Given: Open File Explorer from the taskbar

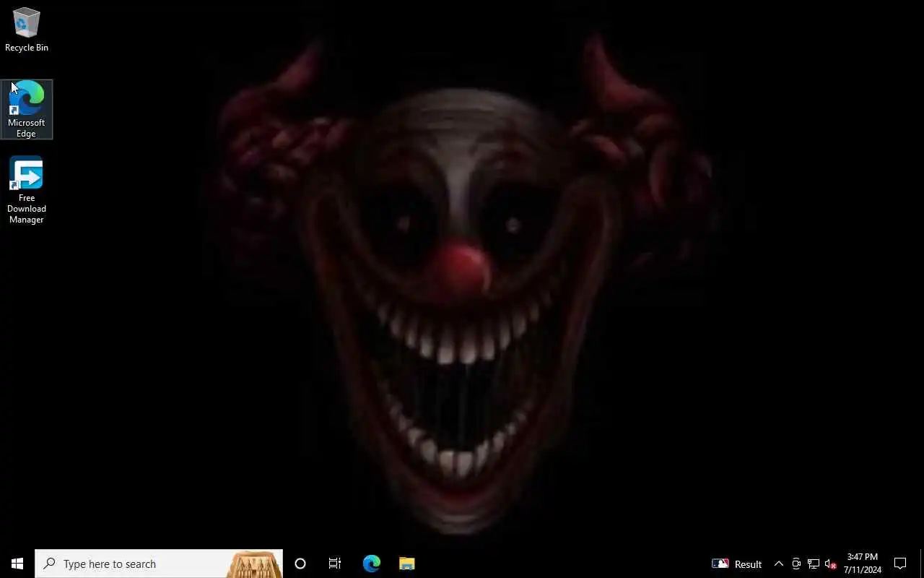Looking at the screenshot, I should [x=407, y=564].
